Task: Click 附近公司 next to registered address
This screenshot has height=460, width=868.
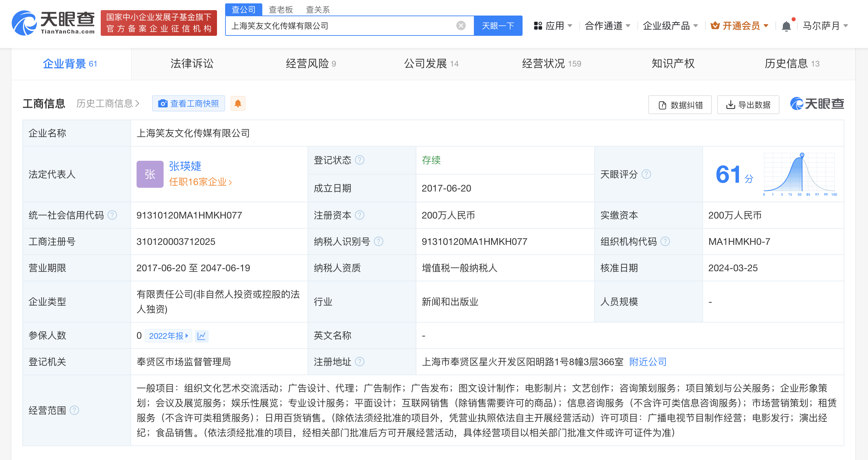Action: pos(647,362)
